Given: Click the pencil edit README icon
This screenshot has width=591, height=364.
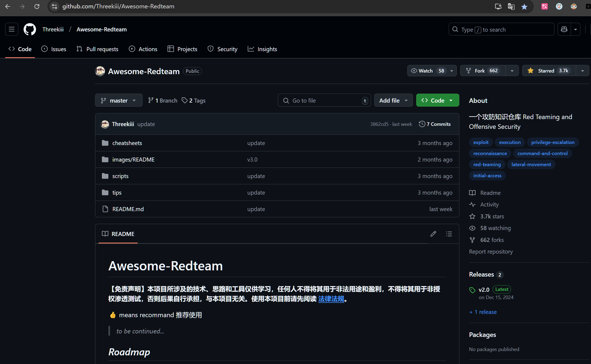Looking at the screenshot, I should [433, 234].
